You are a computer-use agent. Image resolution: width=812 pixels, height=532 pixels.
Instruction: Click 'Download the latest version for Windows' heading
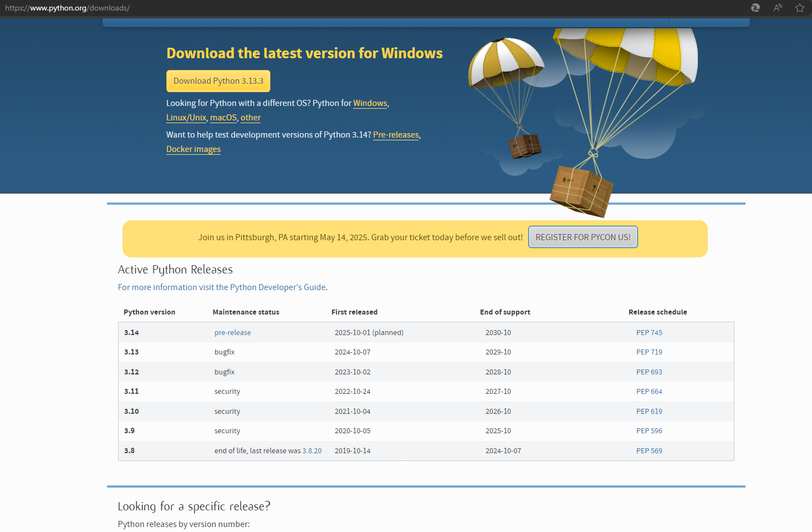click(305, 53)
